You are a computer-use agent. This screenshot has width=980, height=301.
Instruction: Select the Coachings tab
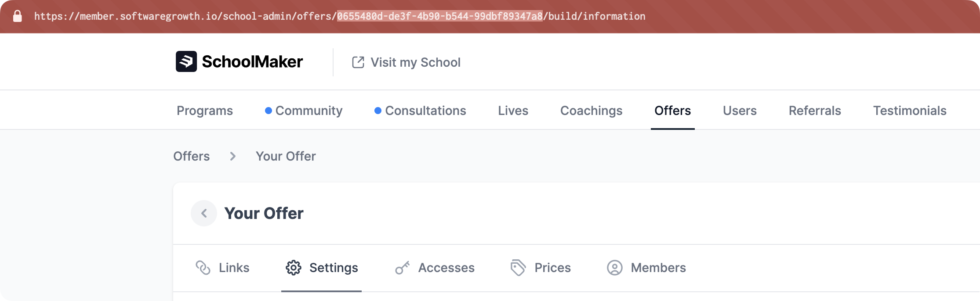tap(591, 111)
